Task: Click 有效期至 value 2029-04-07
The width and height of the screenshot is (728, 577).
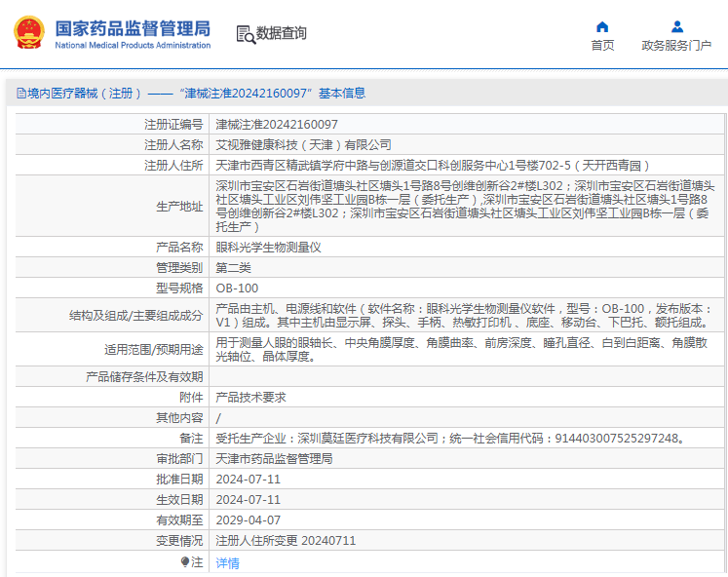Action: [248, 519]
